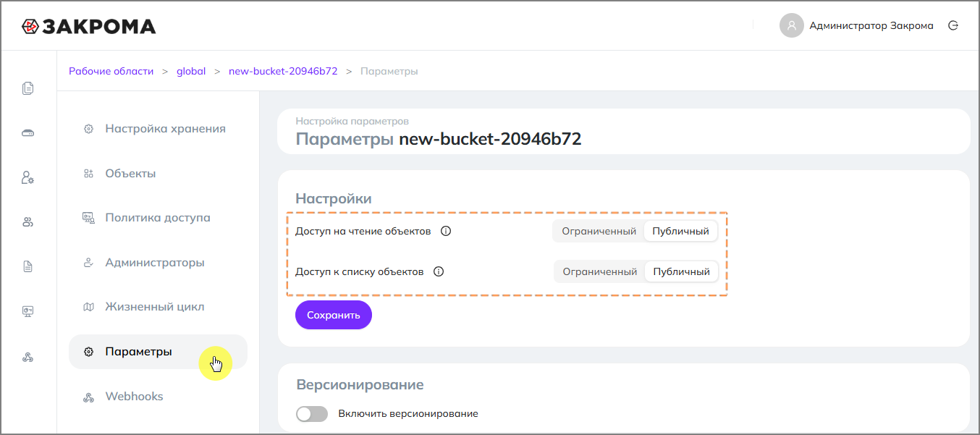The height and width of the screenshot is (435, 980).
Task: Click the Сохранить button
Action: [x=334, y=315]
